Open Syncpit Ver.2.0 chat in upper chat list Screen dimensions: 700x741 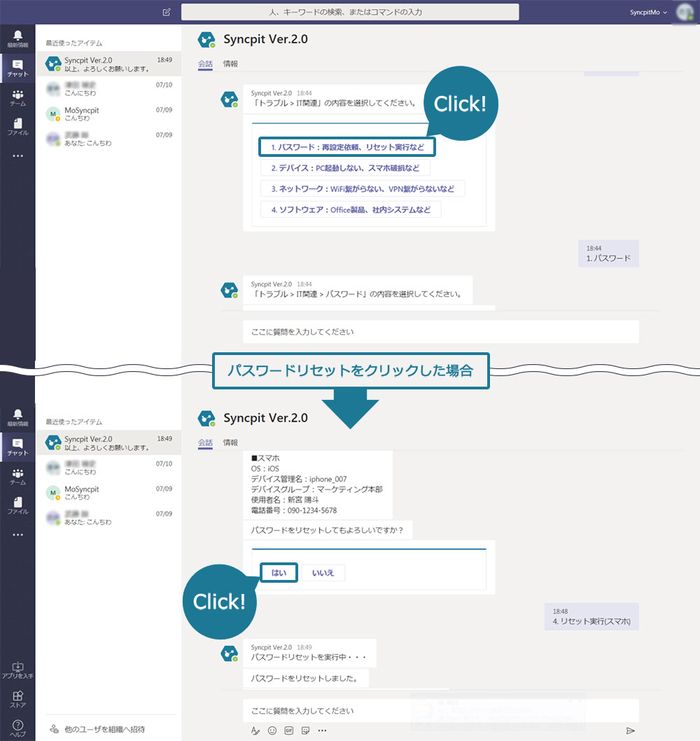point(108,64)
